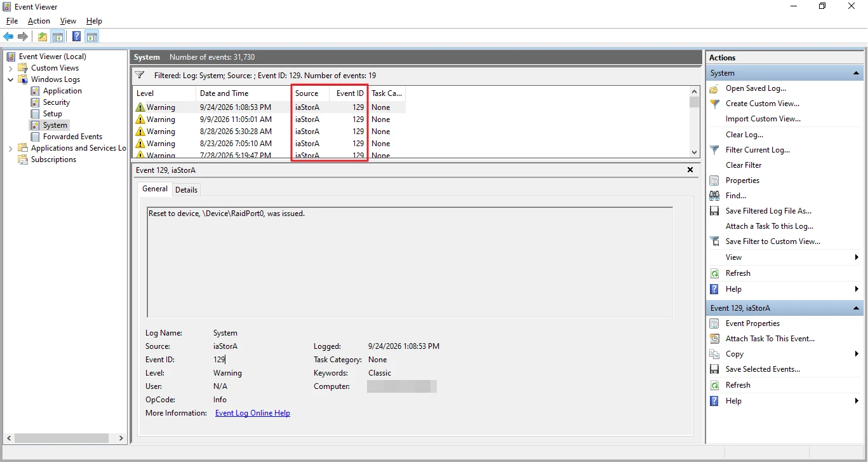Click the Attach Task To This Event icon
The width and height of the screenshot is (868, 462).
click(714, 339)
